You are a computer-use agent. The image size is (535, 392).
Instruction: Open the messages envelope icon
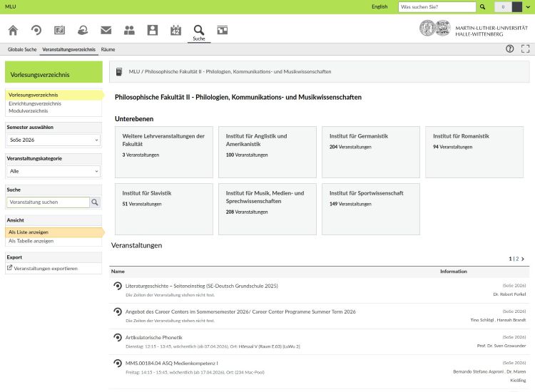coord(106,31)
